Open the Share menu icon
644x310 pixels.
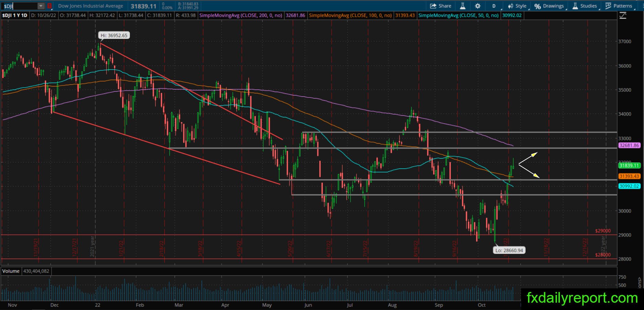pyautogui.click(x=441, y=6)
